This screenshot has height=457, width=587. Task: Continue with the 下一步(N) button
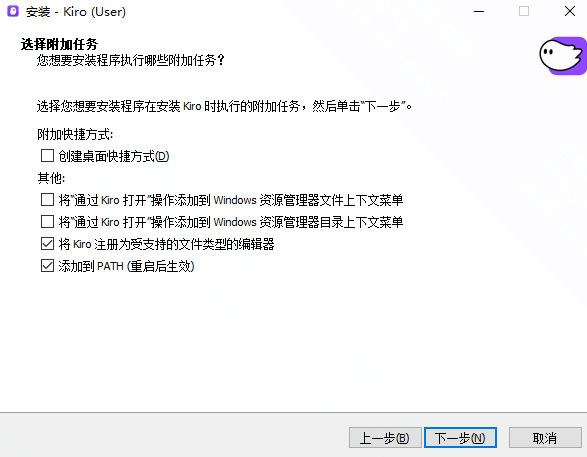point(460,438)
